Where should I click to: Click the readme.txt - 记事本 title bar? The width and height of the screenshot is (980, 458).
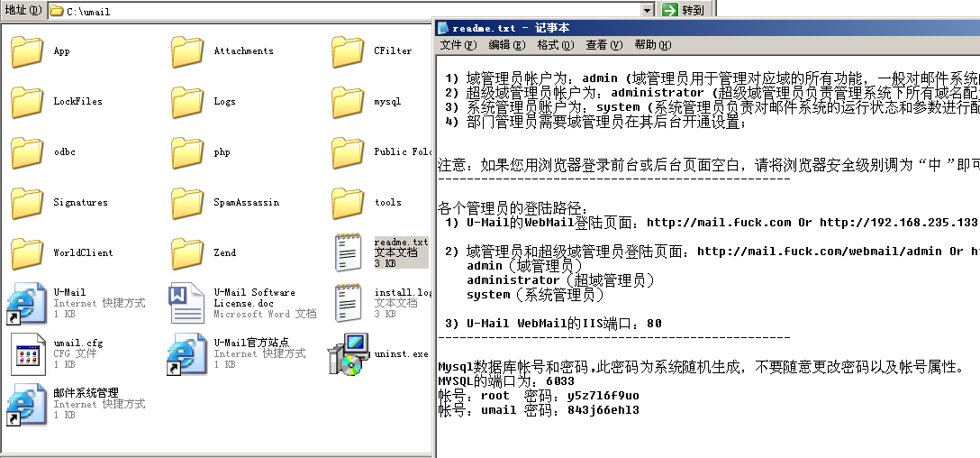707,28
